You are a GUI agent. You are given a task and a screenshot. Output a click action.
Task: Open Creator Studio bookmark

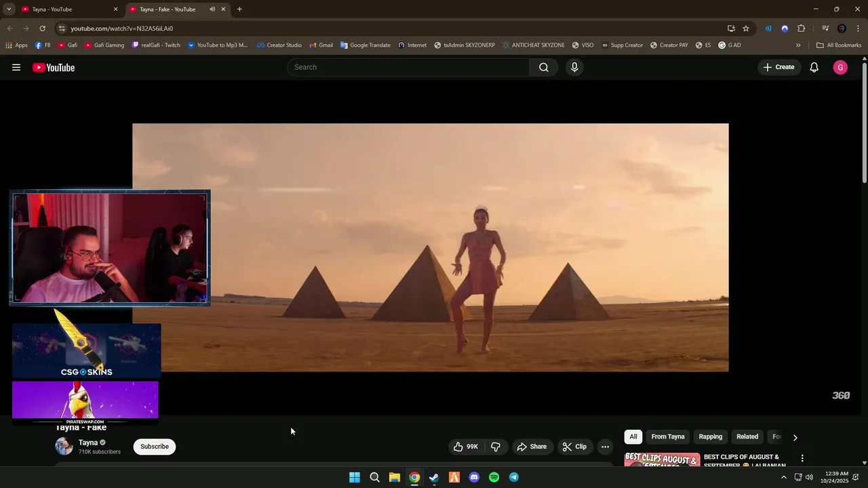(x=279, y=45)
